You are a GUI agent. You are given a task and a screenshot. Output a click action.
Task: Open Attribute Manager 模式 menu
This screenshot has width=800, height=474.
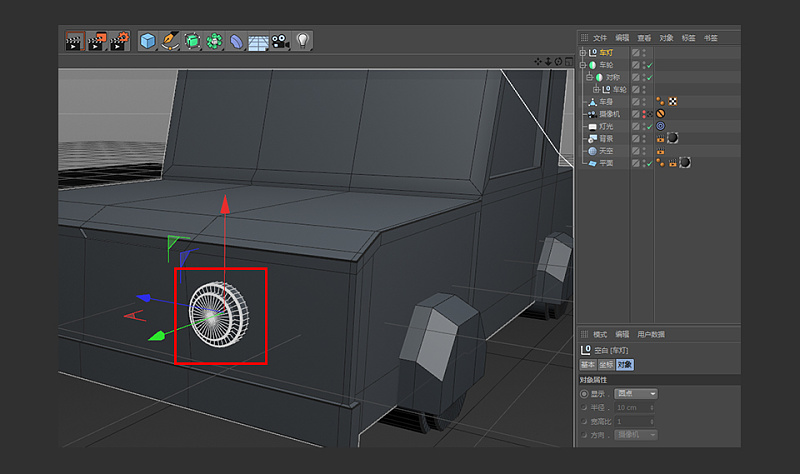point(600,334)
